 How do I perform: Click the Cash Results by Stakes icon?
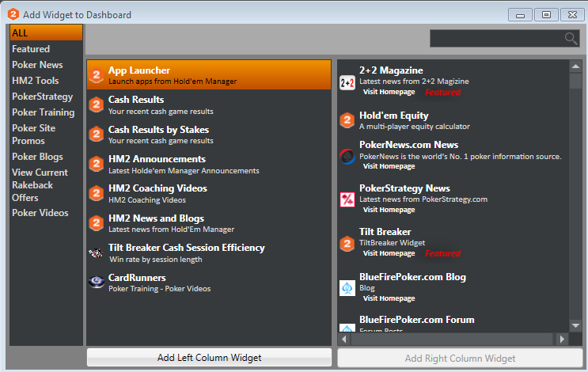click(x=97, y=135)
